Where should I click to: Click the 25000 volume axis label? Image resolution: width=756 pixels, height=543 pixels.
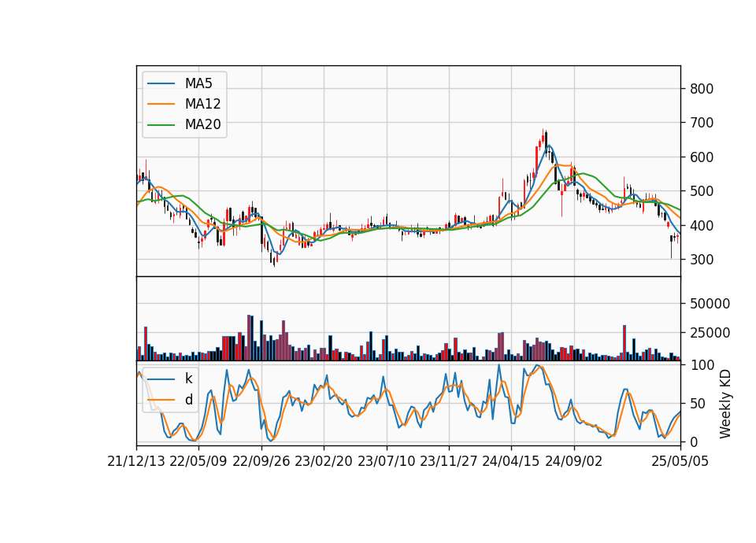[710, 333]
